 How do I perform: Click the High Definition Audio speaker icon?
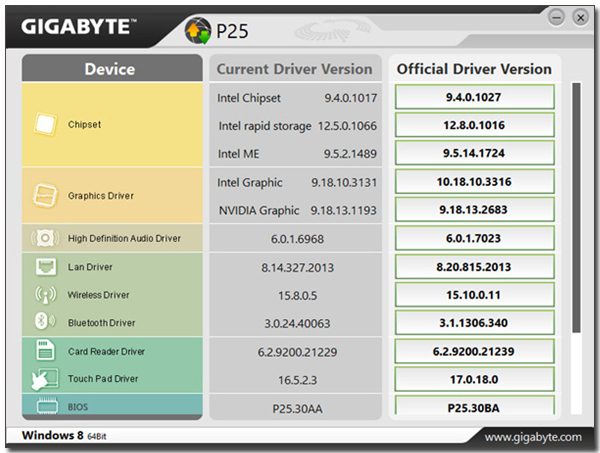click(x=45, y=238)
